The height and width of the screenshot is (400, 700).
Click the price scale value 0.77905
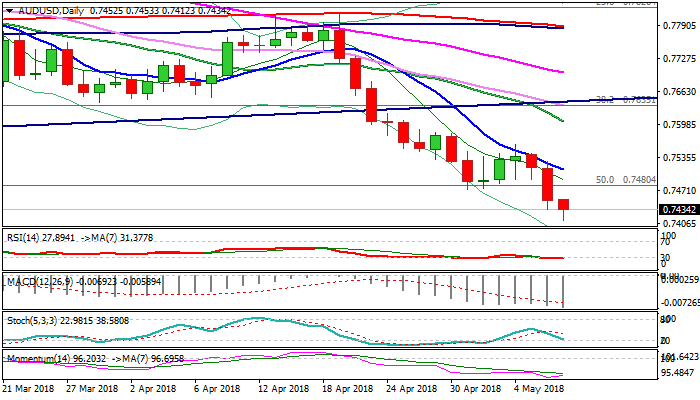[679, 26]
